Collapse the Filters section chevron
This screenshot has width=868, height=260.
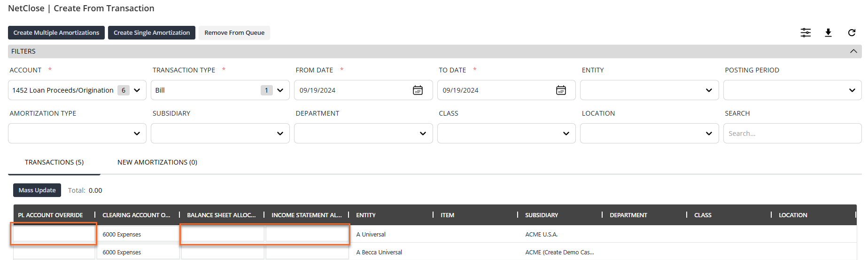coord(853,51)
